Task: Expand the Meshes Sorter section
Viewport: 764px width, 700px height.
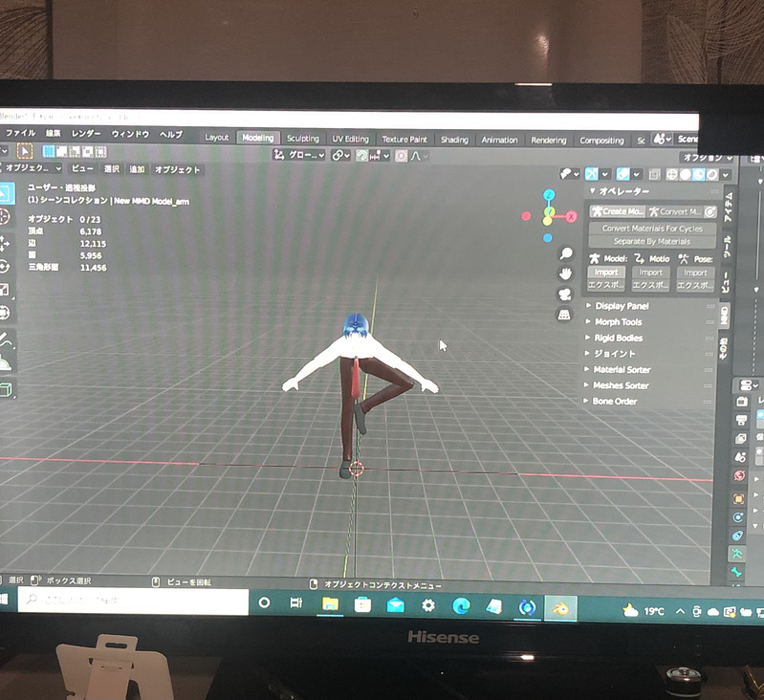Action: pyautogui.click(x=621, y=385)
